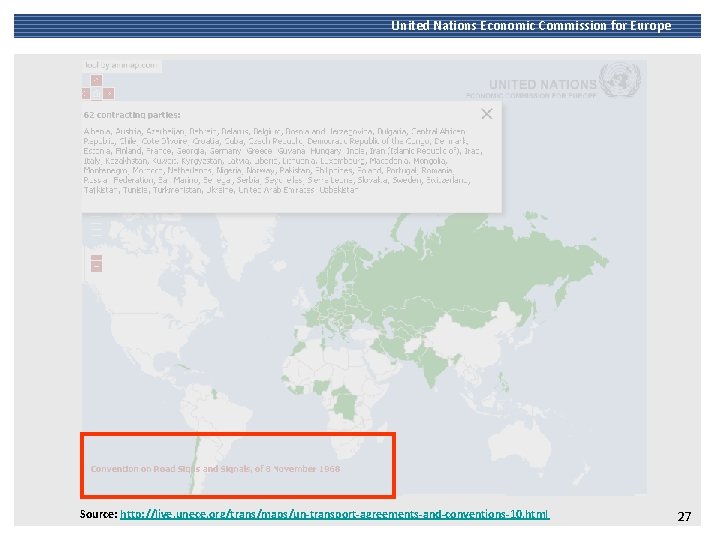The width and height of the screenshot is (720, 540).
Task: Open the live.unece.org source link
Action: (x=334, y=514)
